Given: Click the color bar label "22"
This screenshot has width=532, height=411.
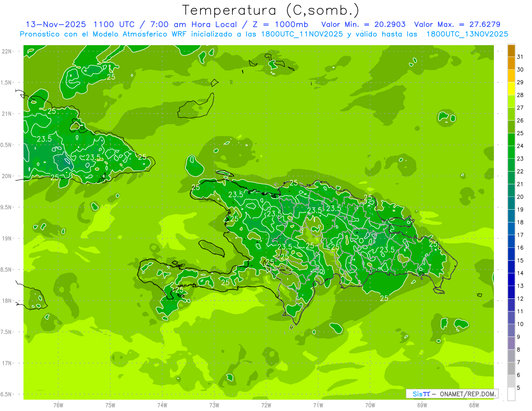Looking at the screenshot, I should [x=520, y=171].
